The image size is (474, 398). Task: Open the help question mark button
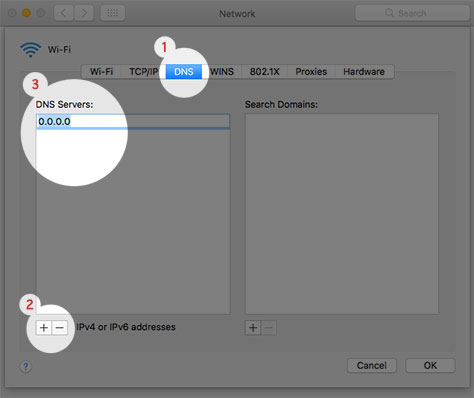tap(26, 367)
